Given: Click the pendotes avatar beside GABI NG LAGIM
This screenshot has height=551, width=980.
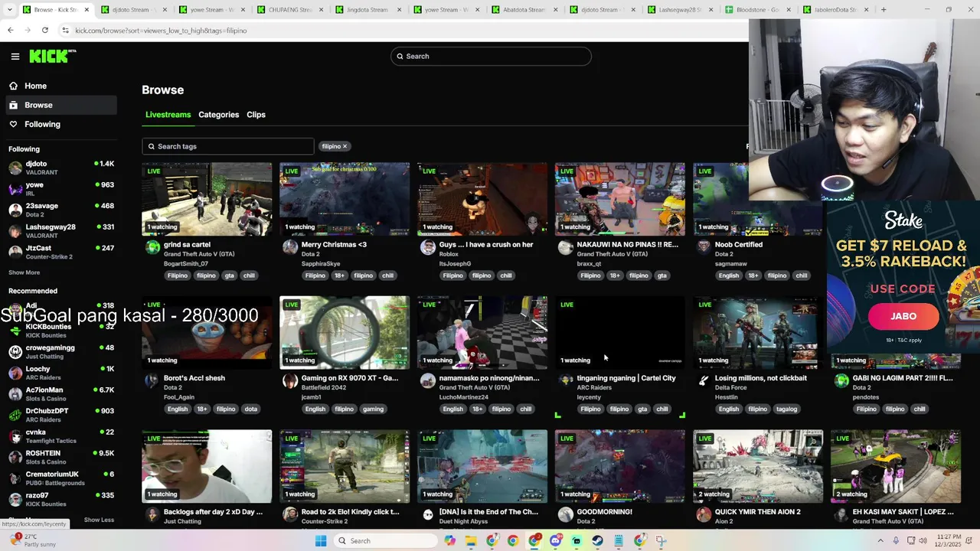Looking at the screenshot, I should [841, 380].
